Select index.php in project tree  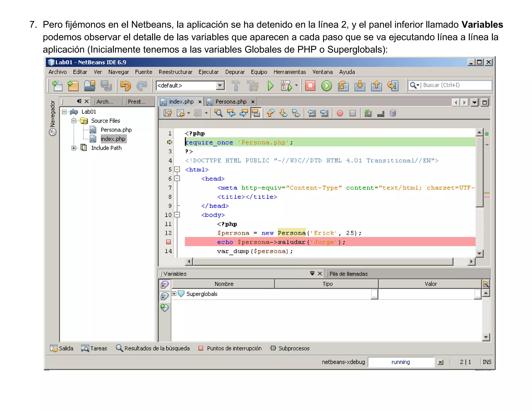point(113,139)
